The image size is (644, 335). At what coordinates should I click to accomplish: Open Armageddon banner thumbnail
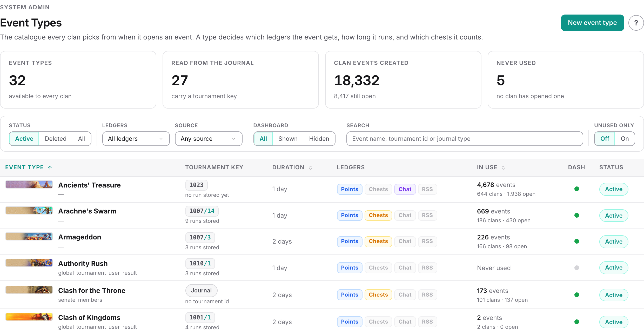[x=29, y=236]
